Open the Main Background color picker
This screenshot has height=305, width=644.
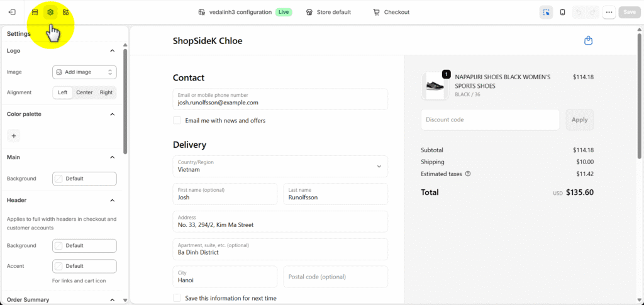click(85, 179)
